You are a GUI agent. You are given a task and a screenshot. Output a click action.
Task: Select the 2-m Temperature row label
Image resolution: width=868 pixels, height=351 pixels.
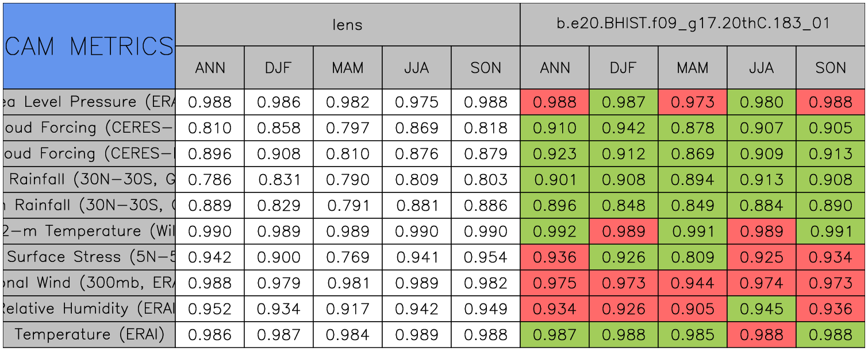coord(89,232)
